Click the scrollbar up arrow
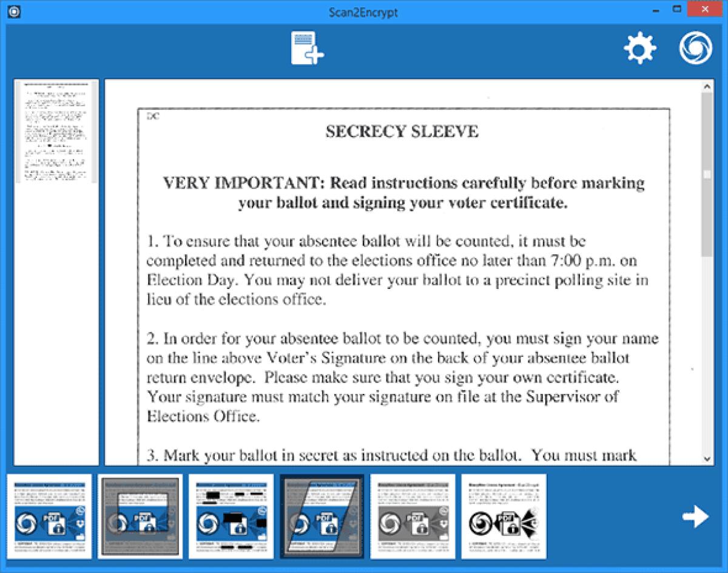Screen dimensions: 728x573 (x=707, y=85)
